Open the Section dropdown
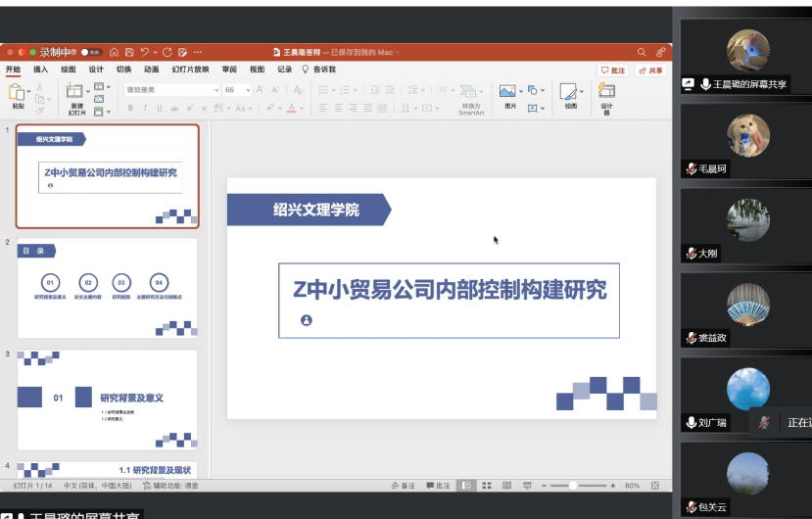This screenshot has height=519, width=812. [x=102, y=112]
